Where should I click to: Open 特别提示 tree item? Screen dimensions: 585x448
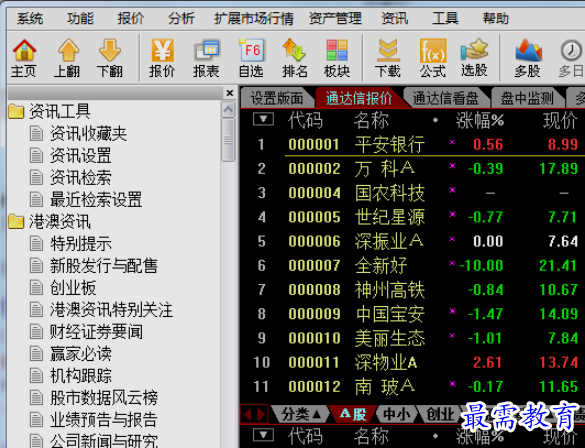[x=80, y=244]
